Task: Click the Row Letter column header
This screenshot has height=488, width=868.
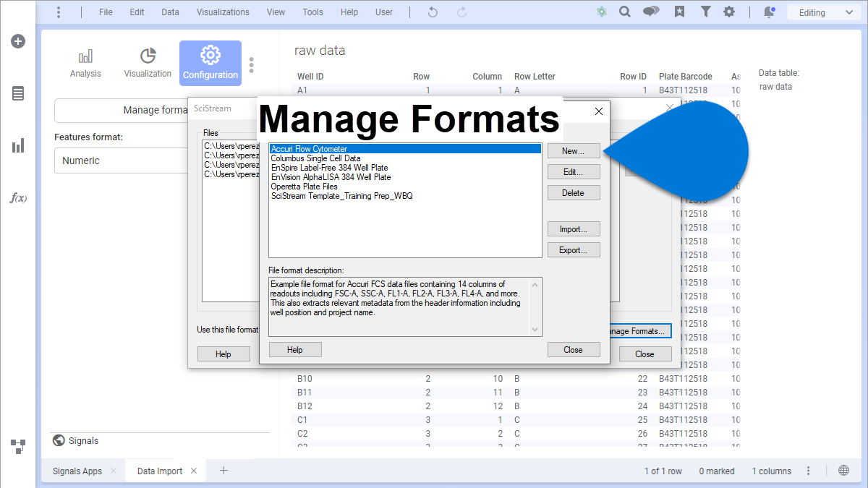Action: 535,77
